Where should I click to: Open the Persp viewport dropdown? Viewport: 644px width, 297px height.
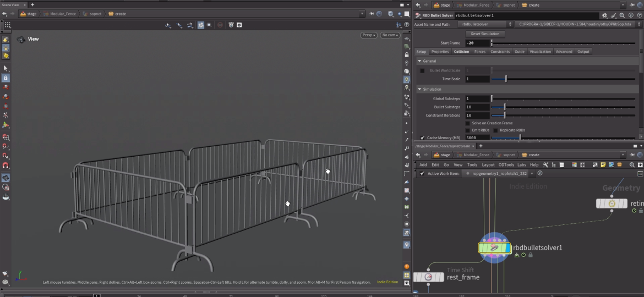coord(368,35)
